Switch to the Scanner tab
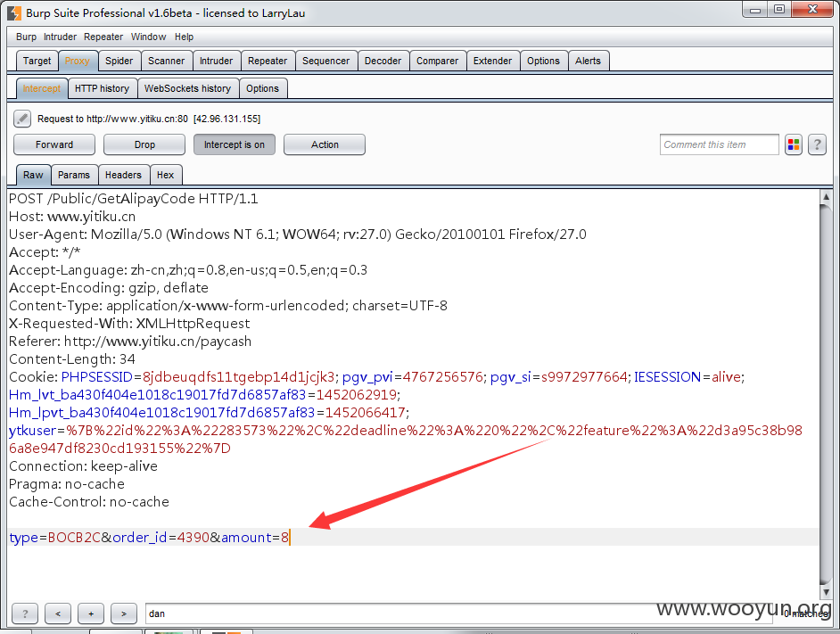The image size is (840, 634). click(166, 62)
